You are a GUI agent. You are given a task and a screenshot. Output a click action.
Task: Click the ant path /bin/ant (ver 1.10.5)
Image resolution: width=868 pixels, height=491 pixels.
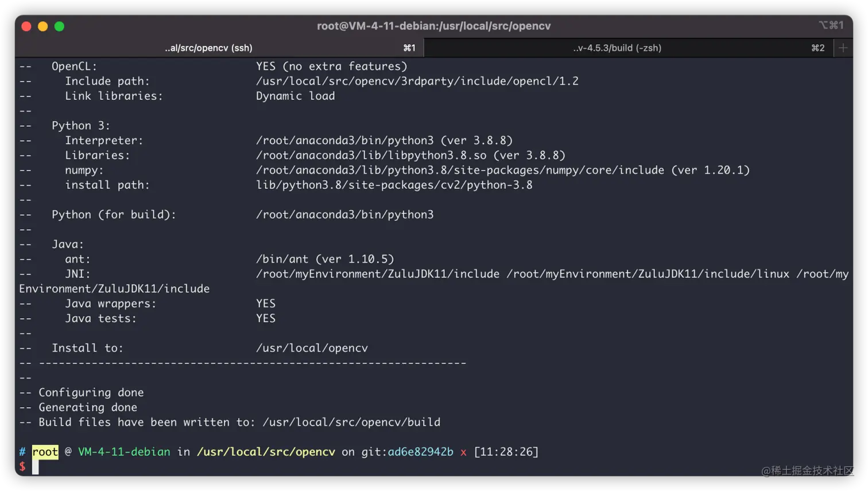point(325,259)
